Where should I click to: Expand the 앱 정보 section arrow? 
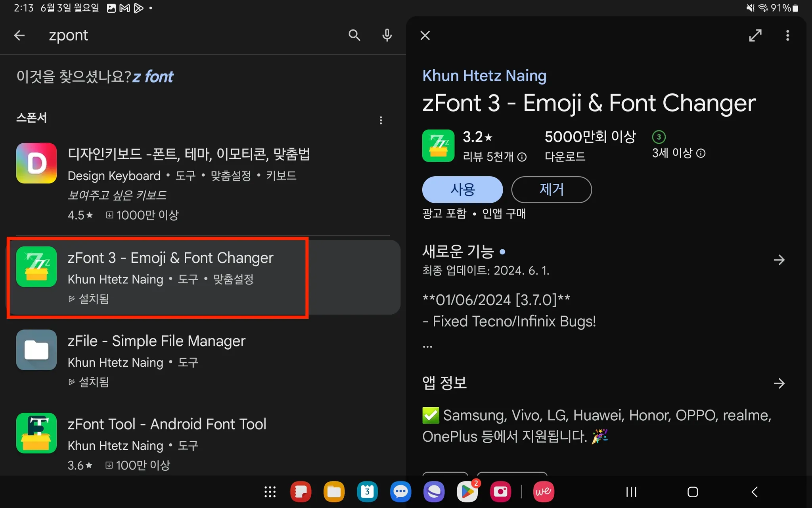pyautogui.click(x=779, y=383)
